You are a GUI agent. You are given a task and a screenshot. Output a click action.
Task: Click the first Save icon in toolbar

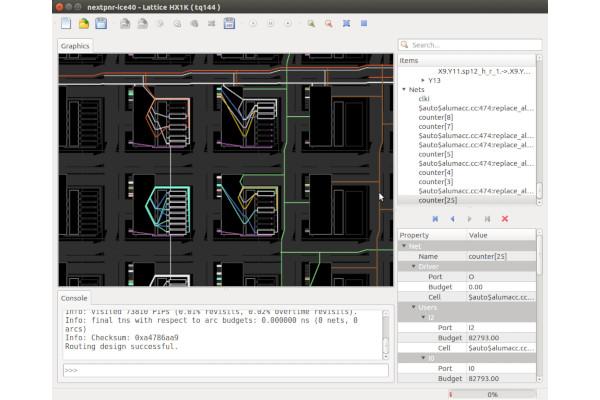coord(101,22)
